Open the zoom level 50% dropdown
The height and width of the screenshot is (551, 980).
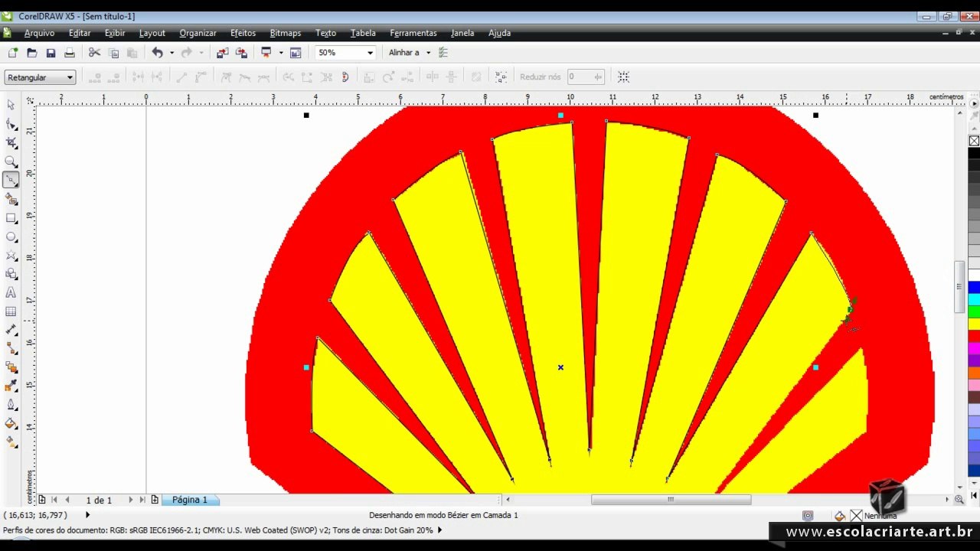[371, 53]
